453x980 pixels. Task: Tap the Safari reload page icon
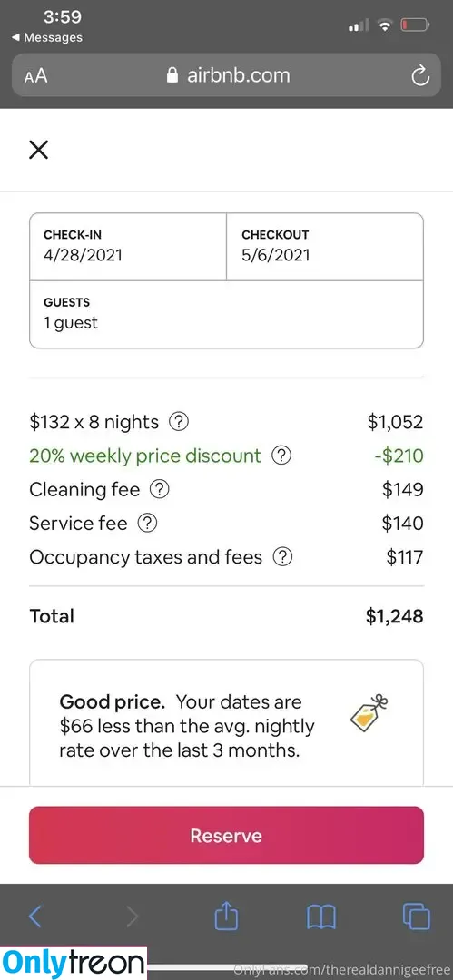pos(419,76)
